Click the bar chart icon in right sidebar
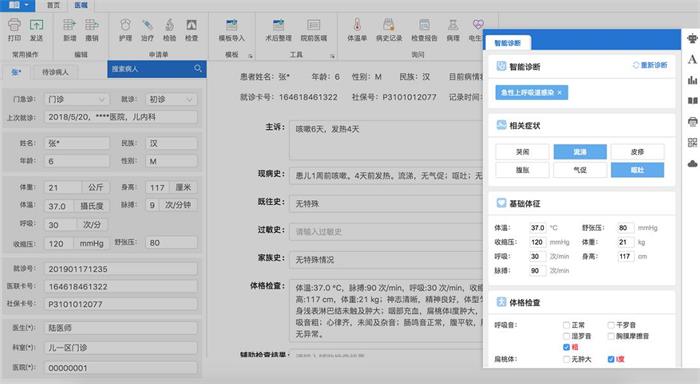Image resolution: width=700 pixels, height=384 pixels. (692, 80)
